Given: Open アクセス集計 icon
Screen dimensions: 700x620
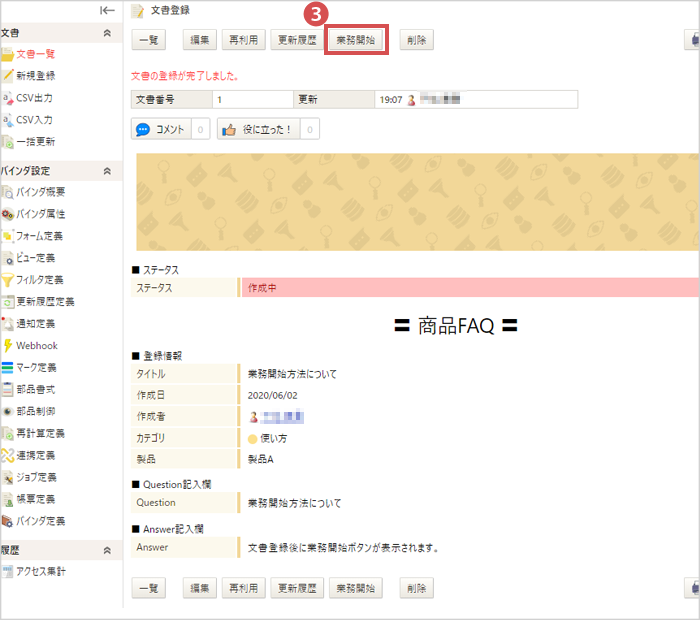Looking at the screenshot, I should [x=7, y=571].
